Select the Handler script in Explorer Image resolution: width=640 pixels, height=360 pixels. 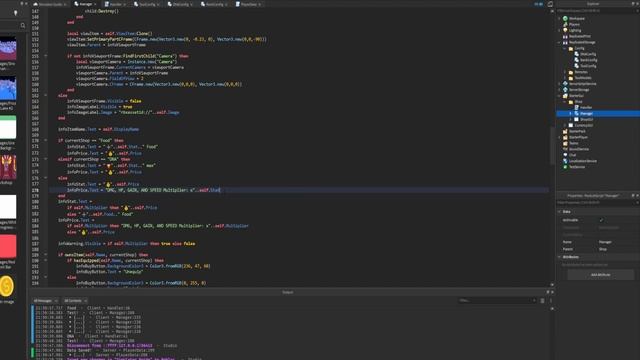click(583, 107)
